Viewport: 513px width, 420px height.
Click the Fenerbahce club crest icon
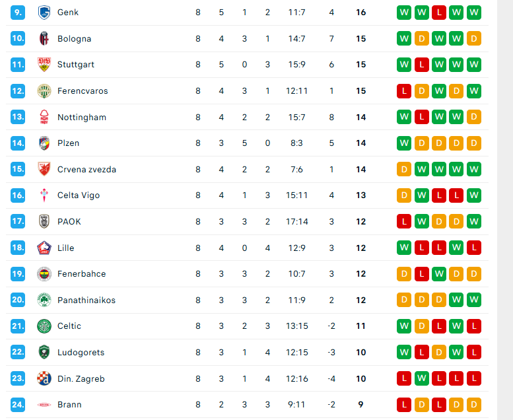click(44, 273)
